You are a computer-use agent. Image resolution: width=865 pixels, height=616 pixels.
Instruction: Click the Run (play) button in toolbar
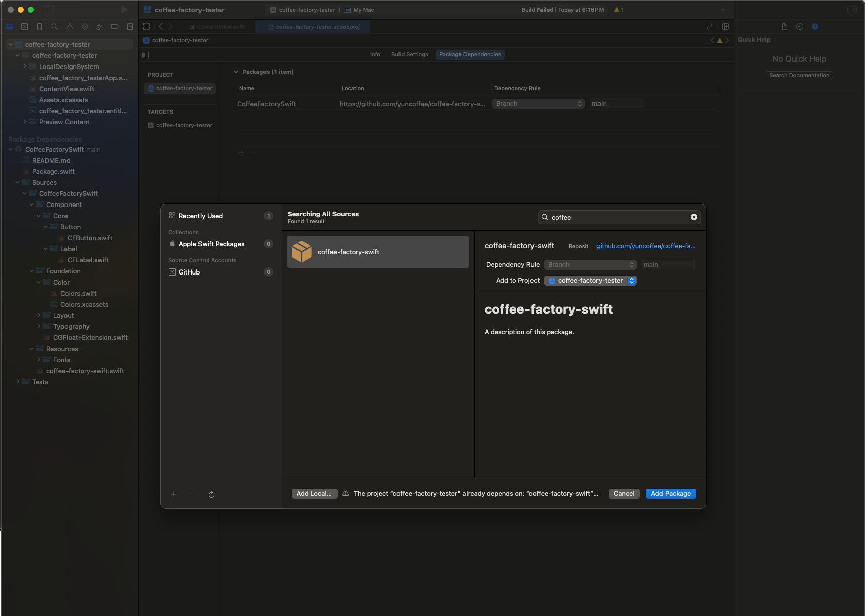124,10
